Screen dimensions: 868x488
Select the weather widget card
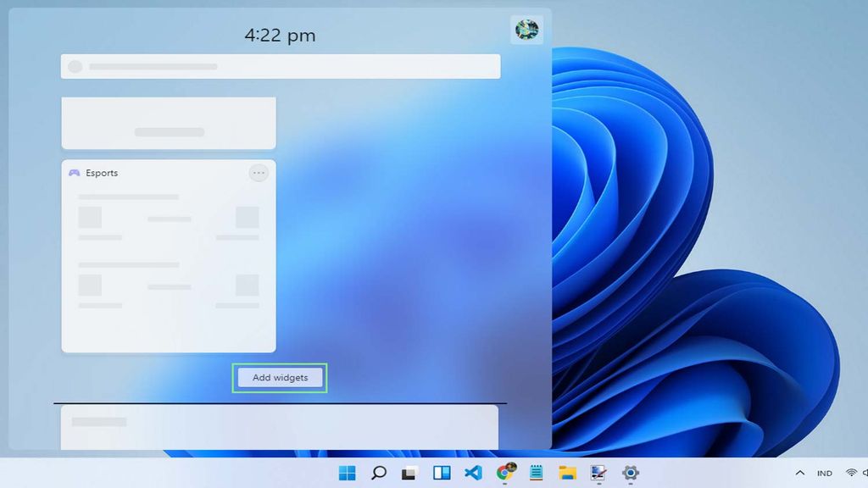168,122
